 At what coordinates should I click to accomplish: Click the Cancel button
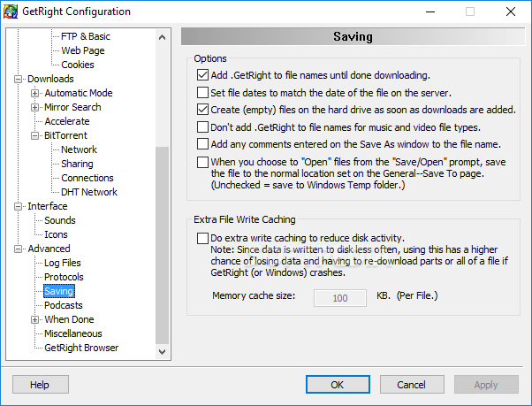click(x=412, y=385)
